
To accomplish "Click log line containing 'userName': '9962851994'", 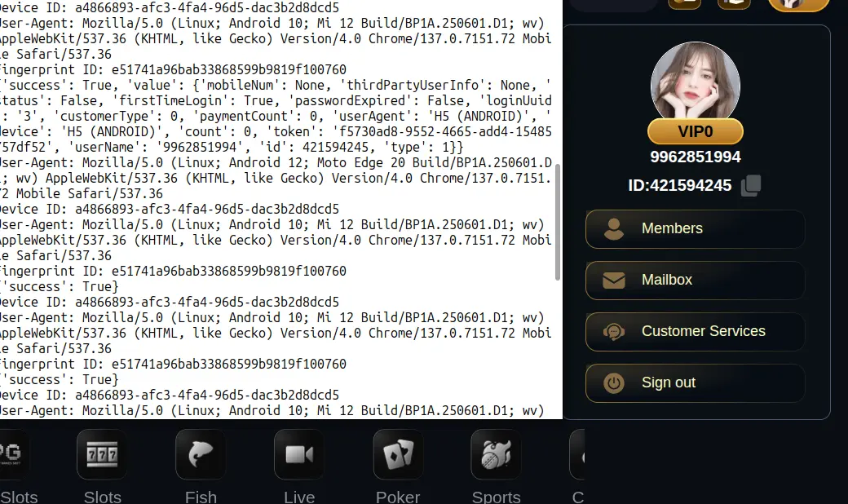I will tap(232, 147).
